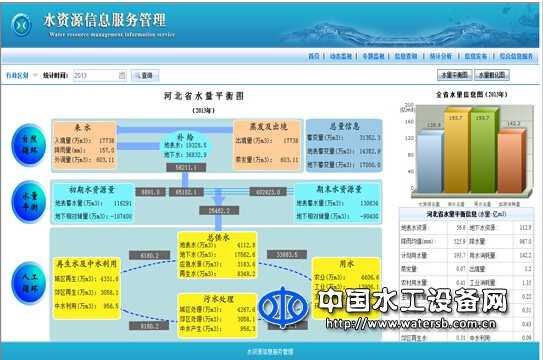Click the 地下水资源 value 112.9 cell

(x=523, y=228)
